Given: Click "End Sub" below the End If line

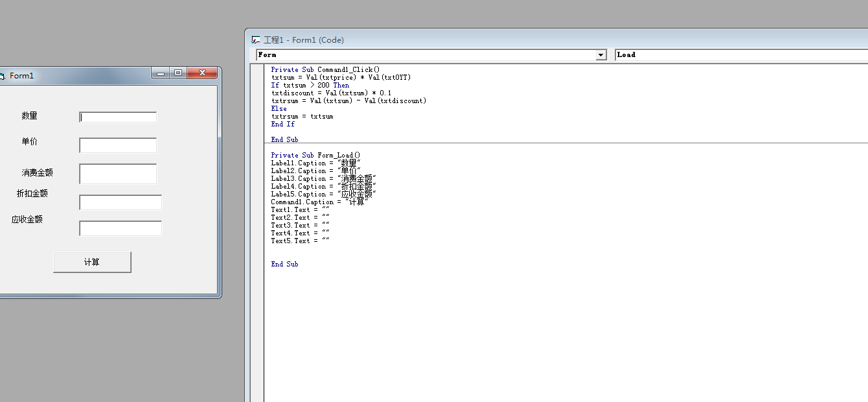Looking at the screenshot, I should (x=284, y=139).
